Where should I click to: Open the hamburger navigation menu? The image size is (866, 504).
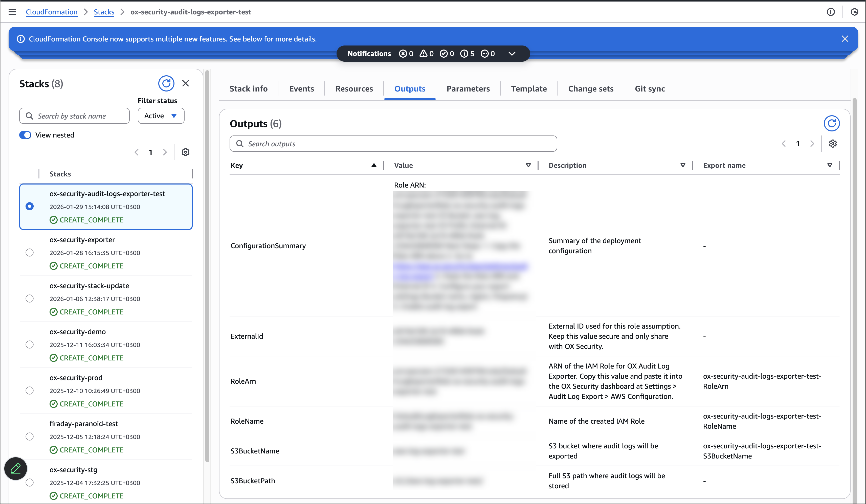point(12,12)
